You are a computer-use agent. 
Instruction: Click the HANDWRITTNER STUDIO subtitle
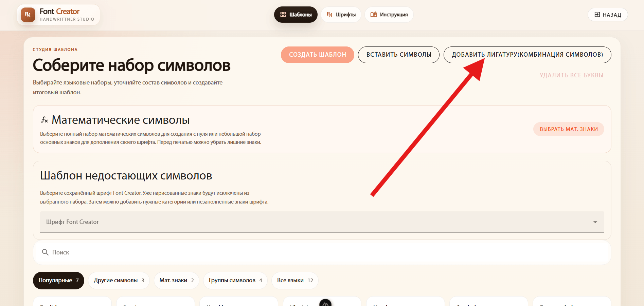coord(67,19)
